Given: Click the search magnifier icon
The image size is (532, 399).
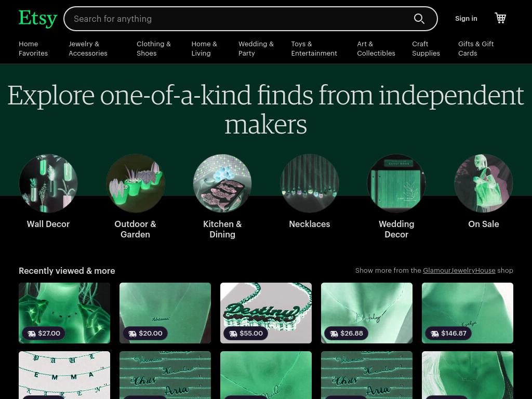Looking at the screenshot, I should tap(419, 19).
